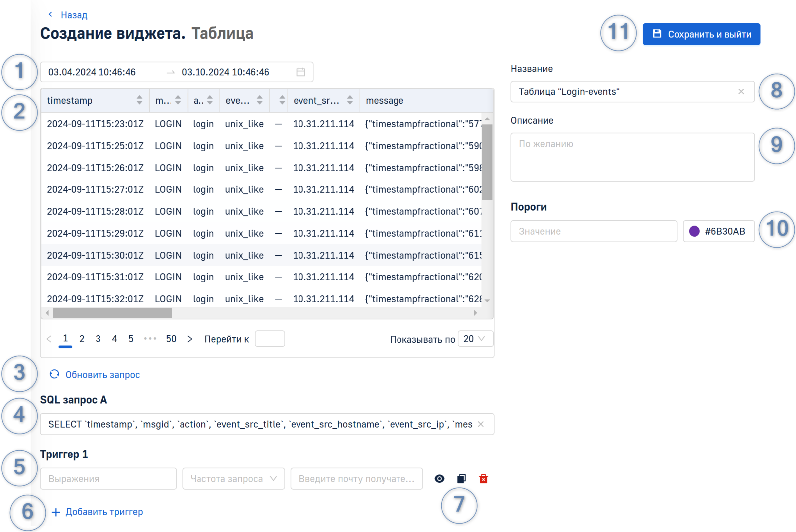The width and height of the screenshot is (796, 532).
Task: Click the red delete trigger icon
Action: coord(483,479)
